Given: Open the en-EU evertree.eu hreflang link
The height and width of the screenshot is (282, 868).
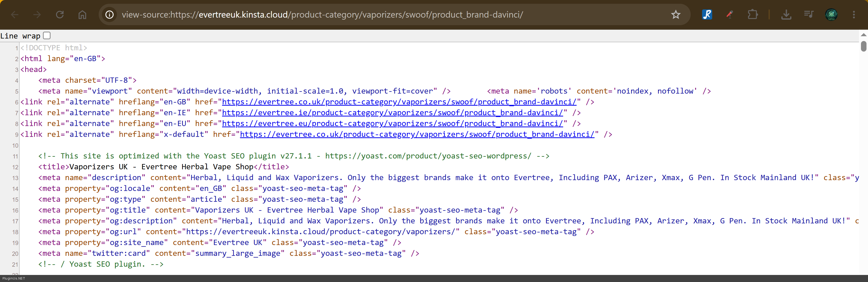Looking at the screenshot, I should pyautogui.click(x=392, y=124).
